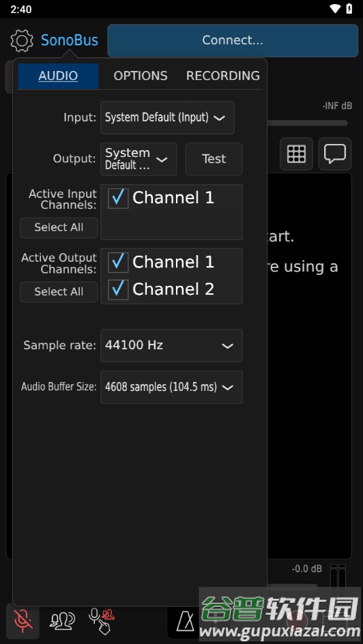Viewport: 363px width, 644px height.
Task: Open the Audio Buffer Size dropdown
Action: [172, 387]
